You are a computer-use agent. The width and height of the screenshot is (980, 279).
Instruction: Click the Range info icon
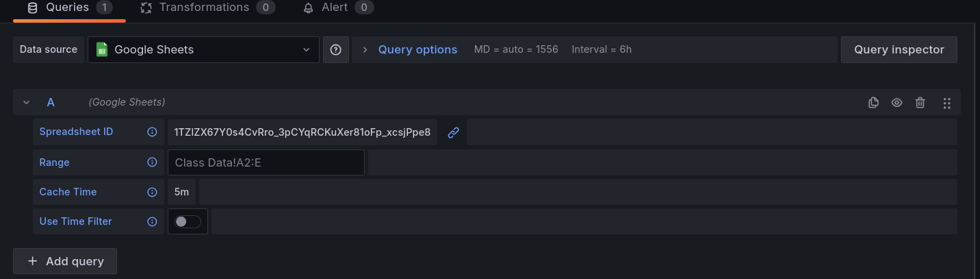[x=153, y=162]
